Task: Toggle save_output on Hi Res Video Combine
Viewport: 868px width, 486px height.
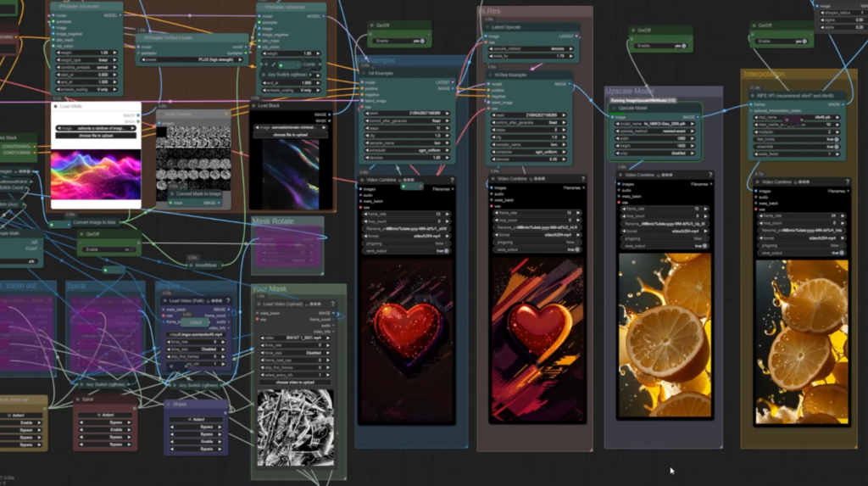Action: [x=536, y=249]
